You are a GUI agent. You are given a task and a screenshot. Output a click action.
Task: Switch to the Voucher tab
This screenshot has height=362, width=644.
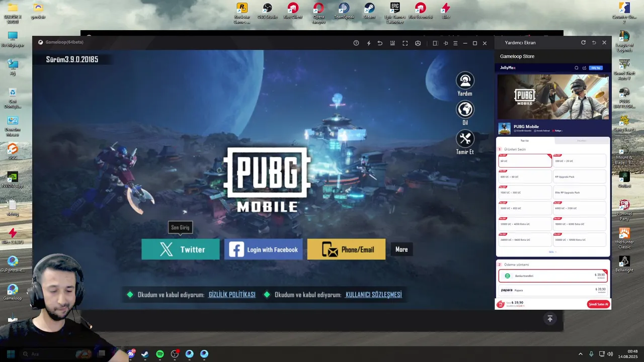click(x=582, y=141)
